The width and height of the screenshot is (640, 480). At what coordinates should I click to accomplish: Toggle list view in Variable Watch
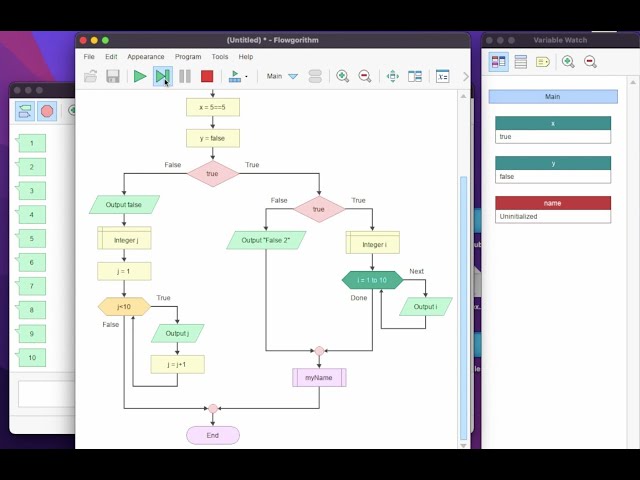(520, 62)
